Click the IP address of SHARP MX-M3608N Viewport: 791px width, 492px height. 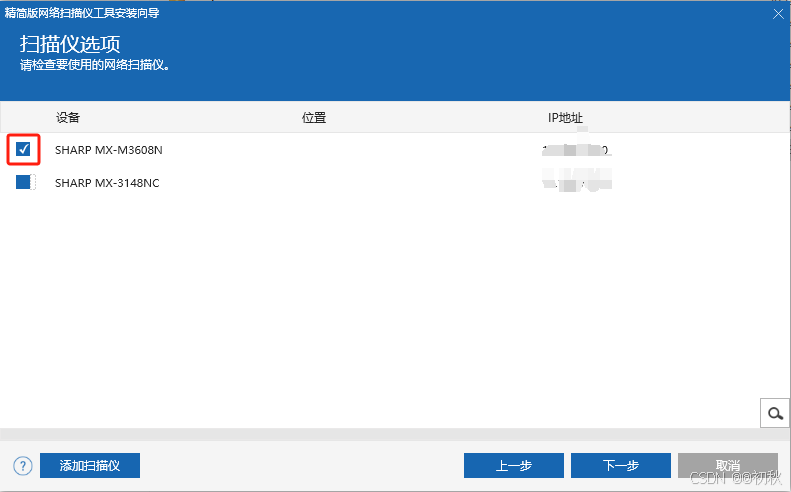[x=576, y=150]
